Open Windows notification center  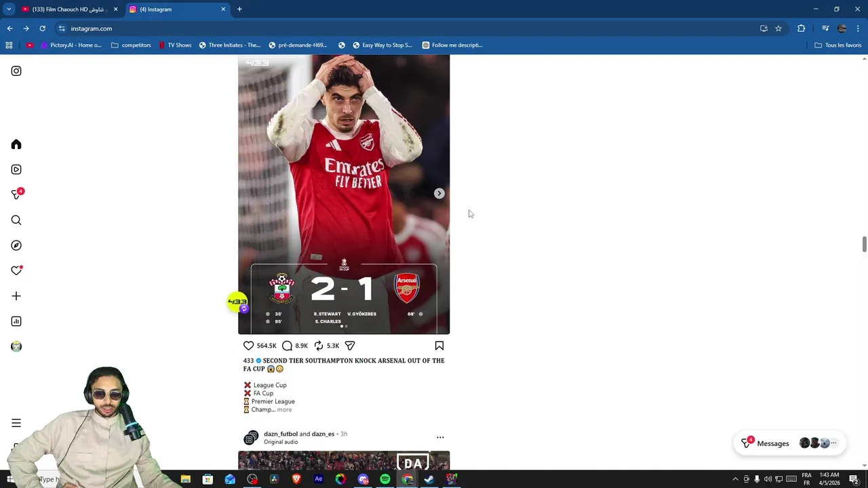pos(854,479)
